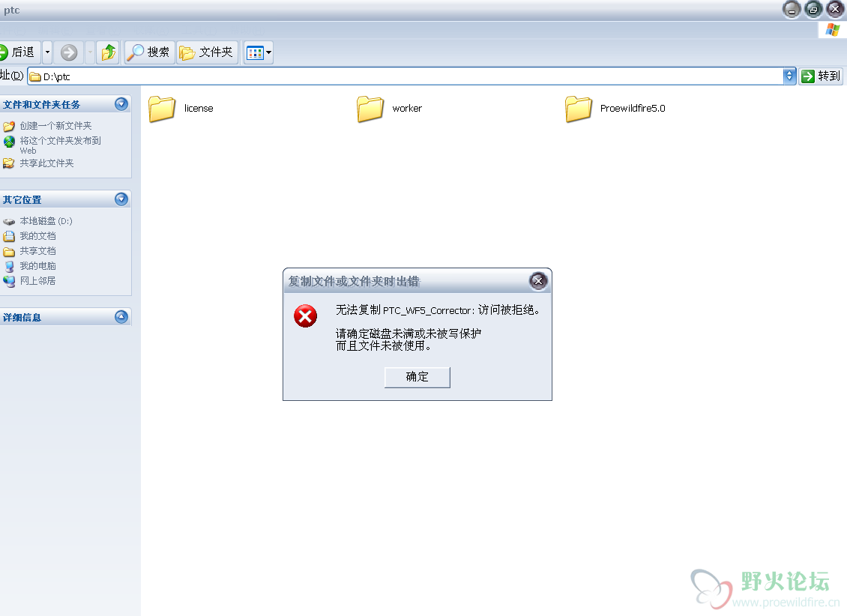The height and width of the screenshot is (616, 847).
Task: Toggle the 文件夹 folders pane
Action: (207, 52)
